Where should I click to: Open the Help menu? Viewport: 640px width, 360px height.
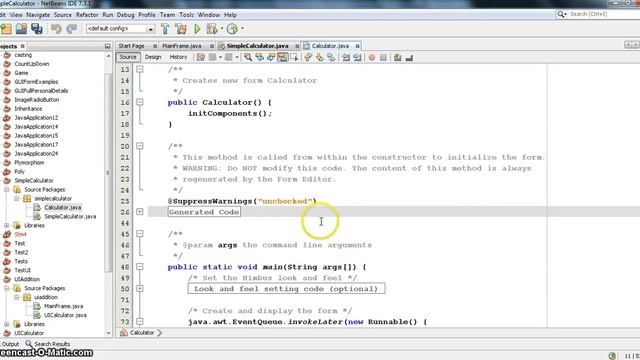click(230, 15)
